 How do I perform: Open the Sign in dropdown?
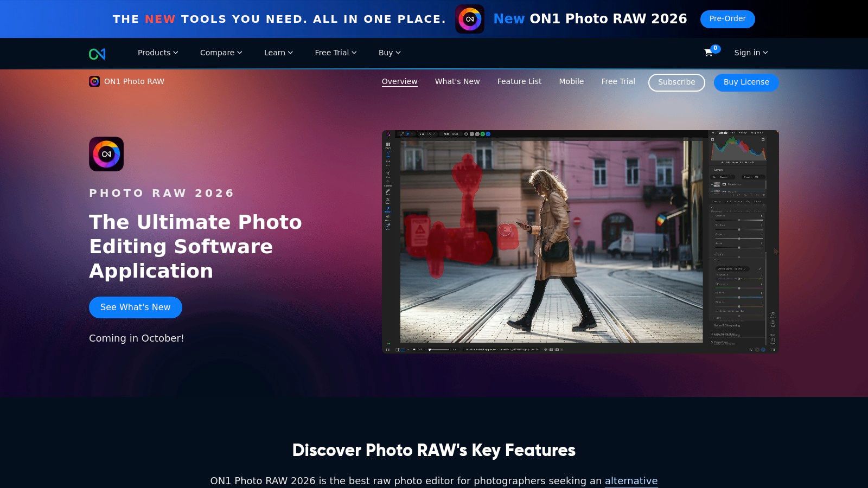(750, 53)
